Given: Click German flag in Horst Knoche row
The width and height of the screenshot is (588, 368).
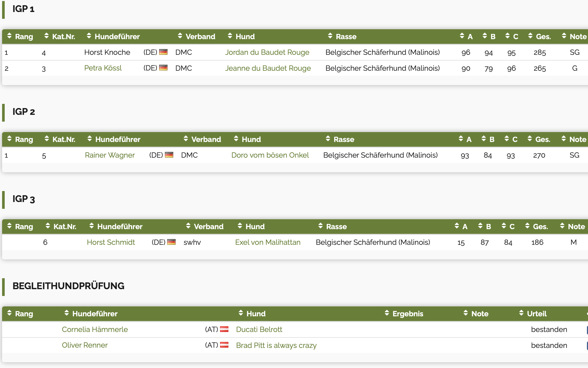Looking at the screenshot, I should coord(163,52).
